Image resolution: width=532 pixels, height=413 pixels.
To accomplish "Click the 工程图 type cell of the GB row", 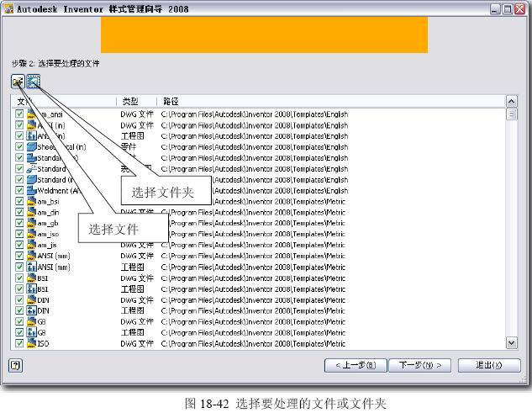I will [x=132, y=332].
